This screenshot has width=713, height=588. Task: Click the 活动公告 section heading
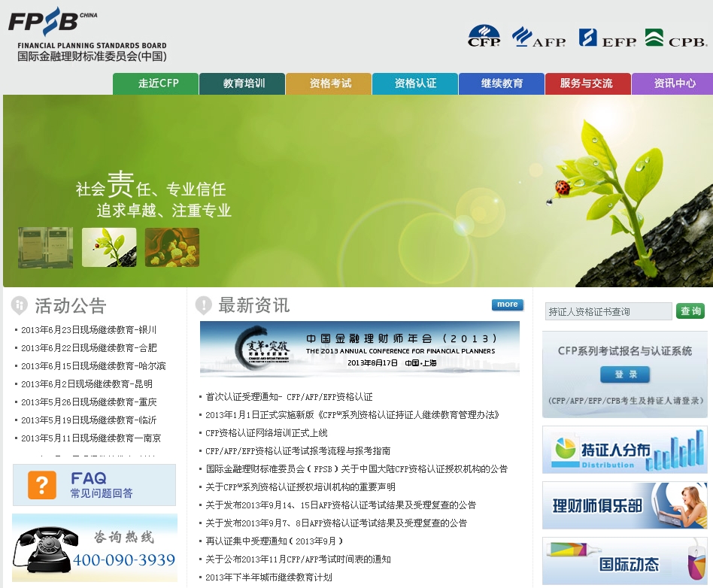tap(71, 305)
